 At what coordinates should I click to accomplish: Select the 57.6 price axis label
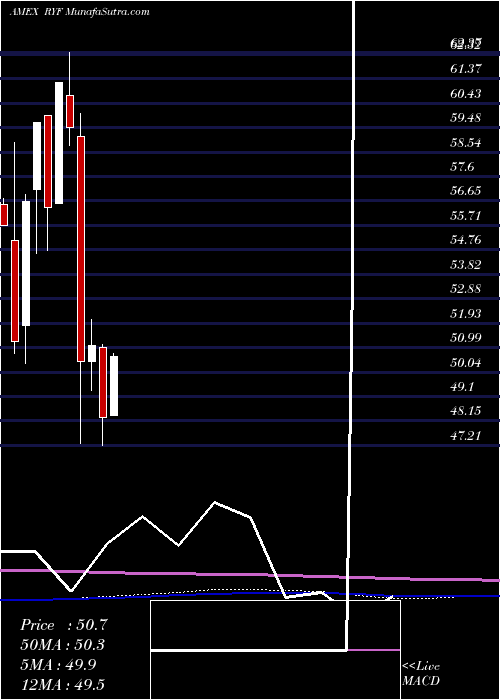pos(462,167)
